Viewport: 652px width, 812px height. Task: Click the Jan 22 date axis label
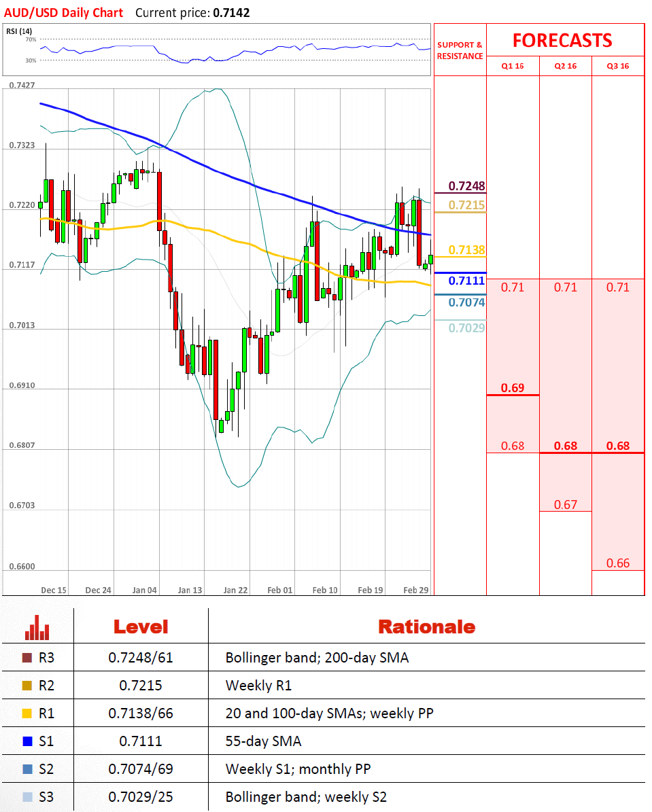[235, 590]
